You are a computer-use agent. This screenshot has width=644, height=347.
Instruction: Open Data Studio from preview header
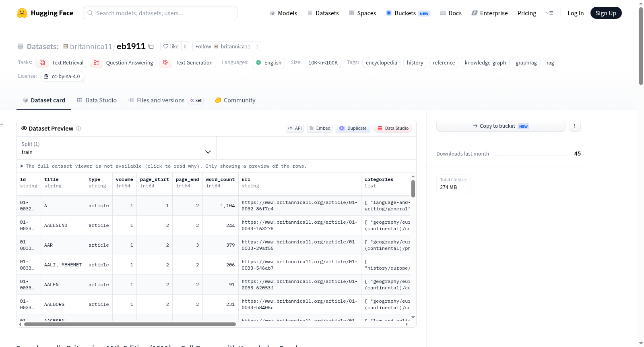pyautogui.click(x=393, y=128)
